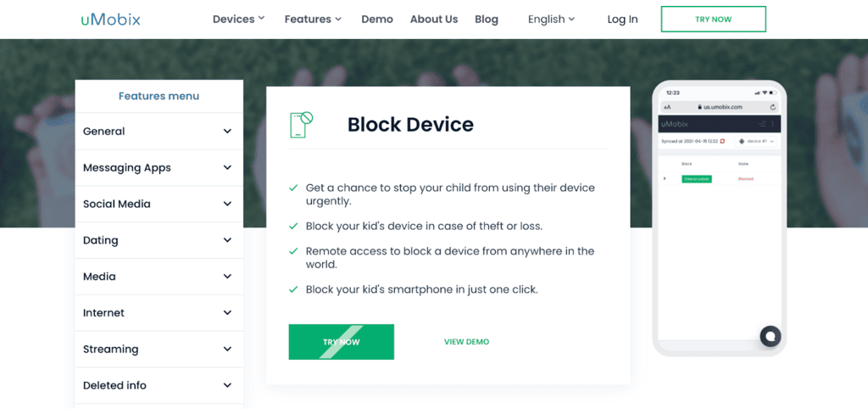Open the chat support bubble
The width and height of the screenshot is (868, 409).
click(770, 336)
